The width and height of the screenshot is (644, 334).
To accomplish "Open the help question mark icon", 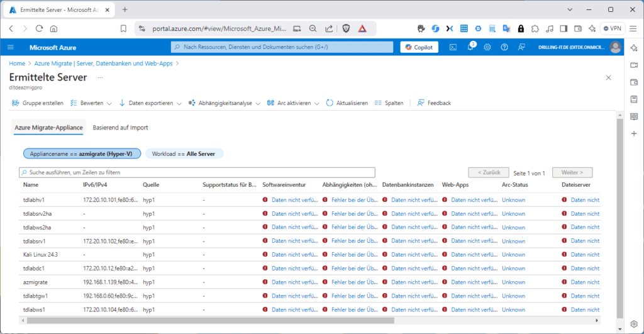I will [504, 47].
